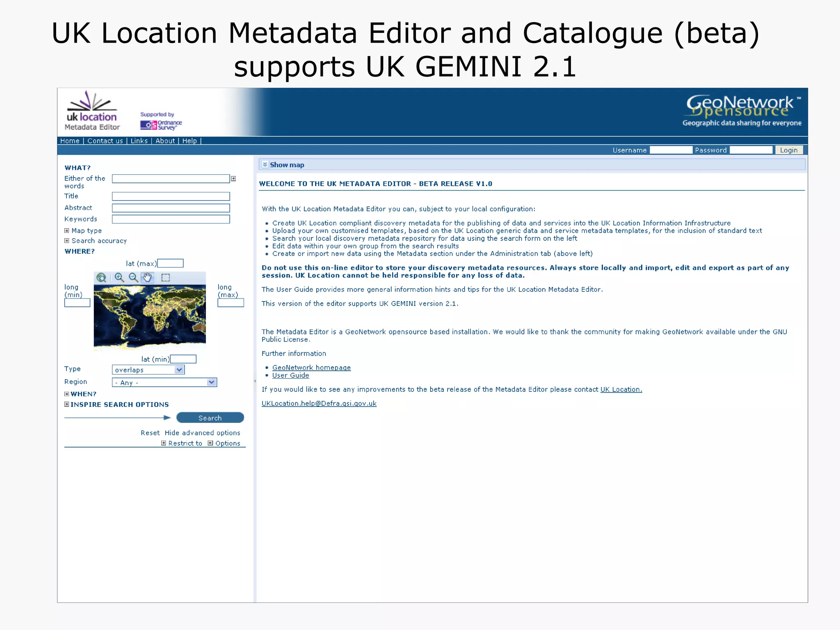Viewport: 840px width, 630px height.
Task: Click the Login button
Action: pyautogui.click(x=789, y=150)
